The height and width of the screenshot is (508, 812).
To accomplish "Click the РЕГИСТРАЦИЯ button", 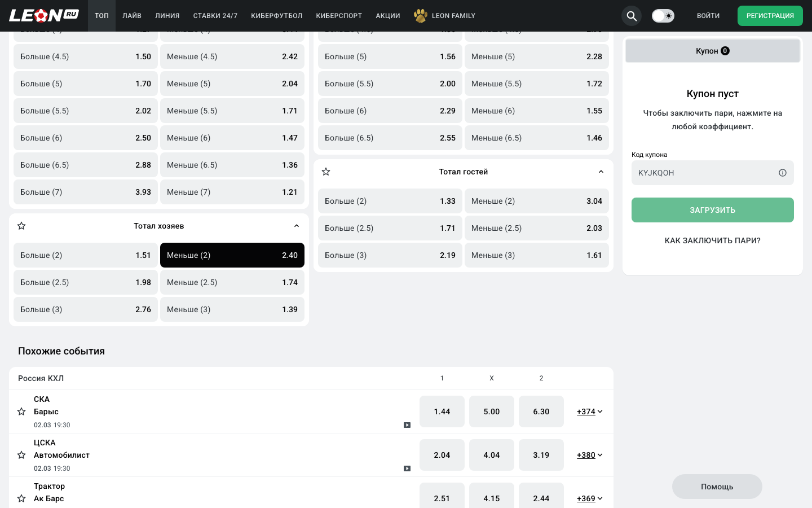I will (x=770, y=16).
